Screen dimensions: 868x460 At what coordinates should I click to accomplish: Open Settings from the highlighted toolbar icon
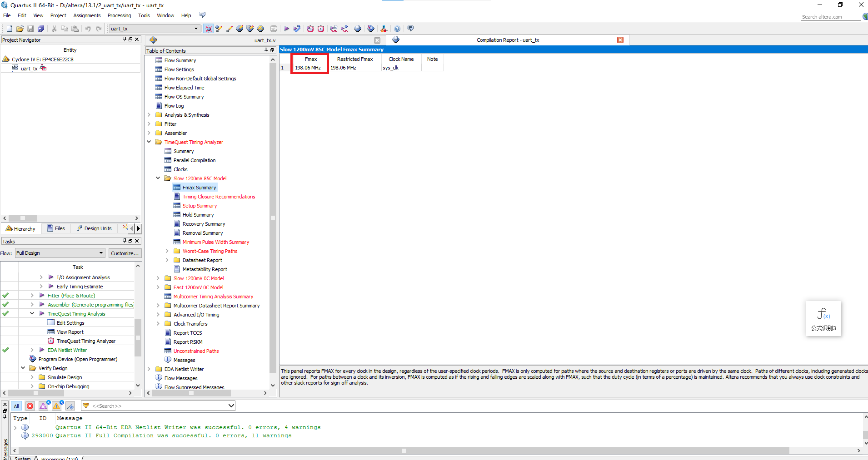(209, 29)
